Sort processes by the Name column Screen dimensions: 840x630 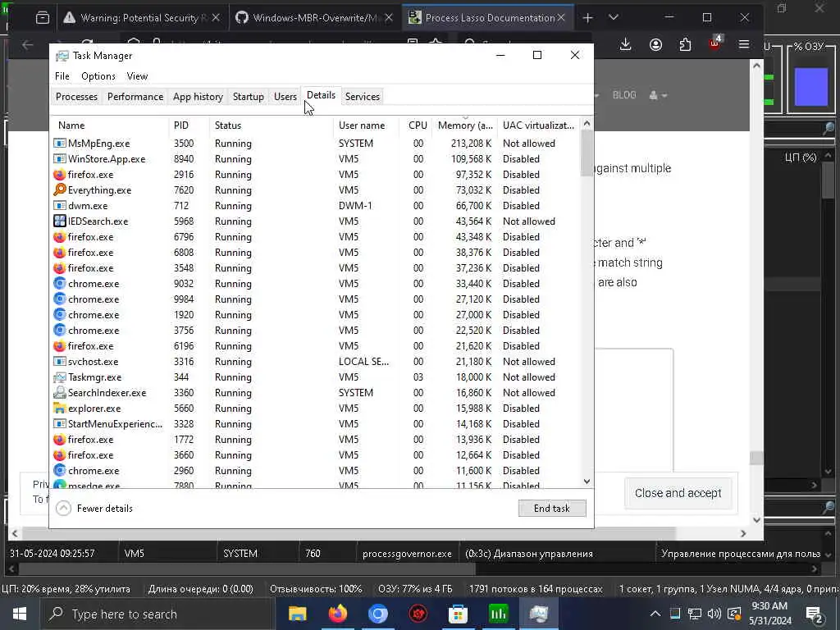pos(111,126)
